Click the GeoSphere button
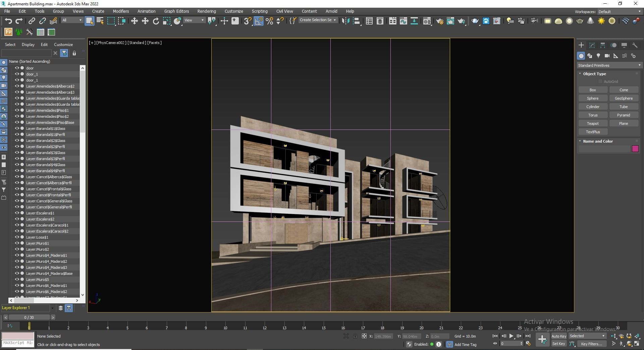The height and width of the screenshot is (350, 644). tap(624, 98)
